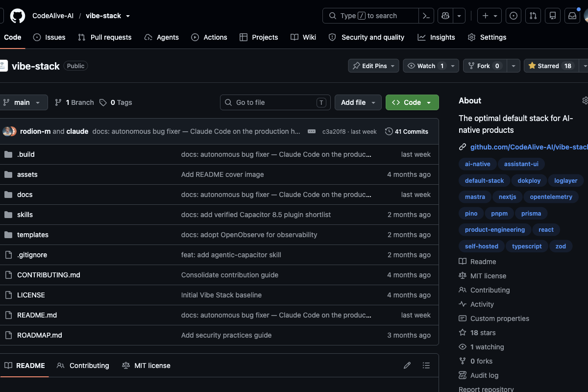Focus the Go to file field

pos(275,102)
